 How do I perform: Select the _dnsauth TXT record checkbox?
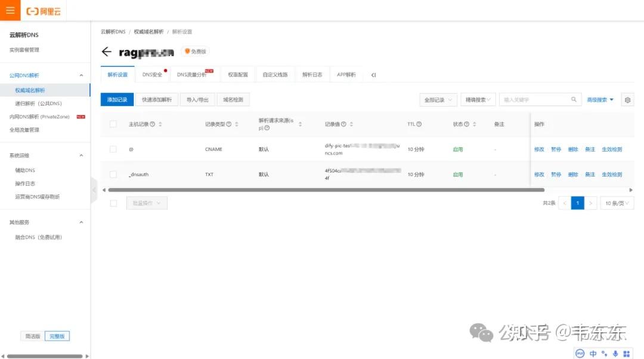point(113,174)
